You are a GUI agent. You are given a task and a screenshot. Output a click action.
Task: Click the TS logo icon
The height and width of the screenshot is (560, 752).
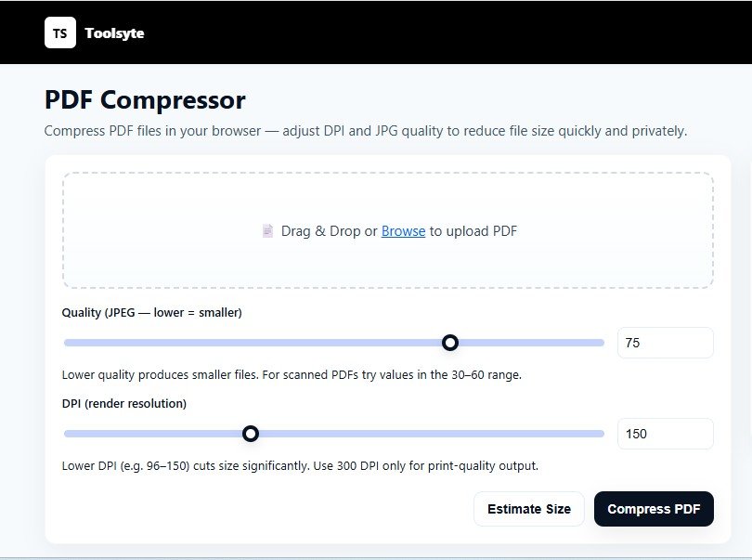click(59, 33)
